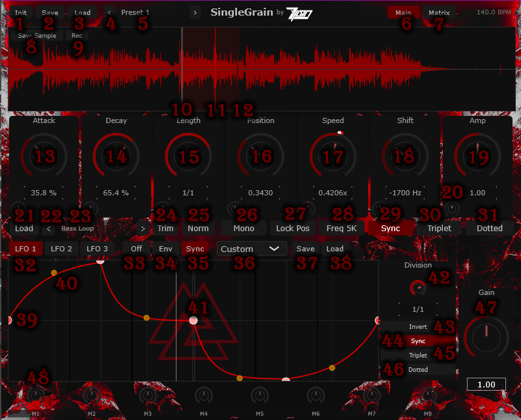The image size is (521, 420).
Task: Click the next preset arrow
Action: (x=194, y=12)
